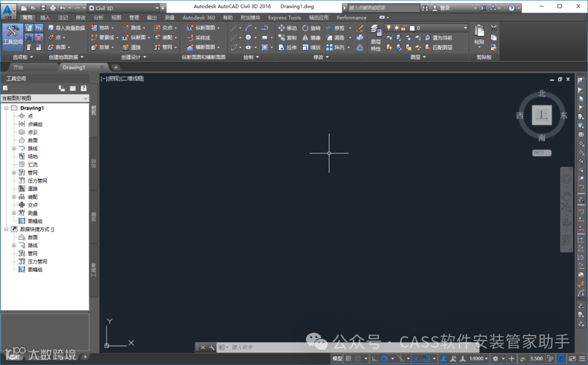Click the Save disk icon in quick access toolbar
The height and width of the screenshot is (365, 588).
click(x=43, y=8)
